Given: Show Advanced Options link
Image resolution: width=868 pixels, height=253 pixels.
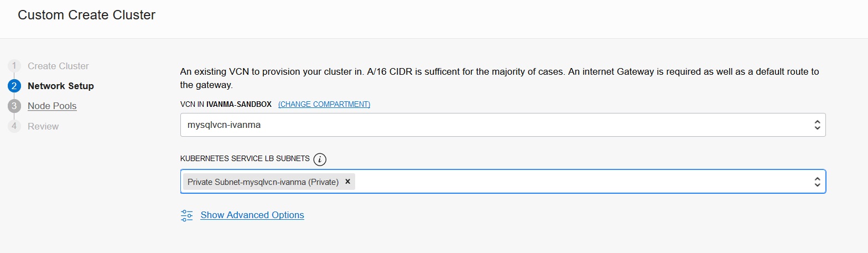Looking at the screenshot, I should coord(252,215).
